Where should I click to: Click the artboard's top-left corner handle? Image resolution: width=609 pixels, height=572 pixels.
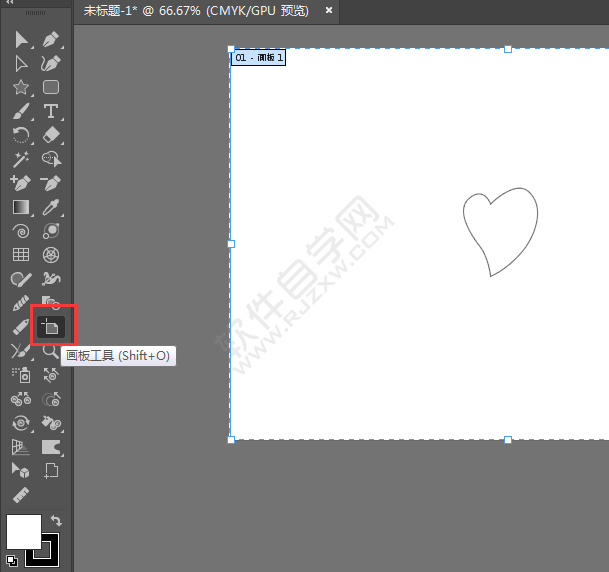click(x=231, y=49)
